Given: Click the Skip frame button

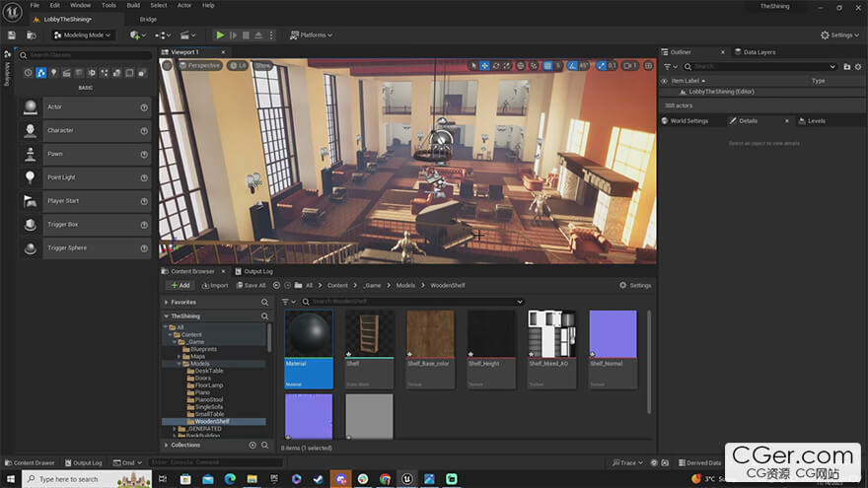Looking at the screenshot, I should (x=233, y=35).
